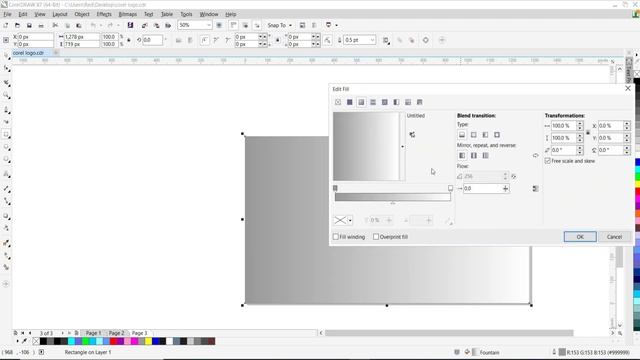The height and width of the screenshot is (360, 640).
Task: Click the Print icon in toolbar
Action: coord(41,25)
